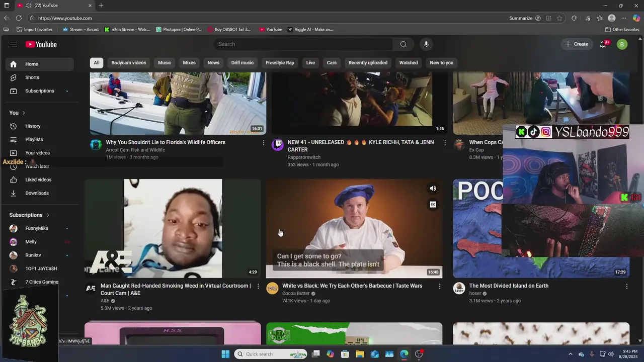Open the Cocoa Butter channel name link

[x=296, y=294]
